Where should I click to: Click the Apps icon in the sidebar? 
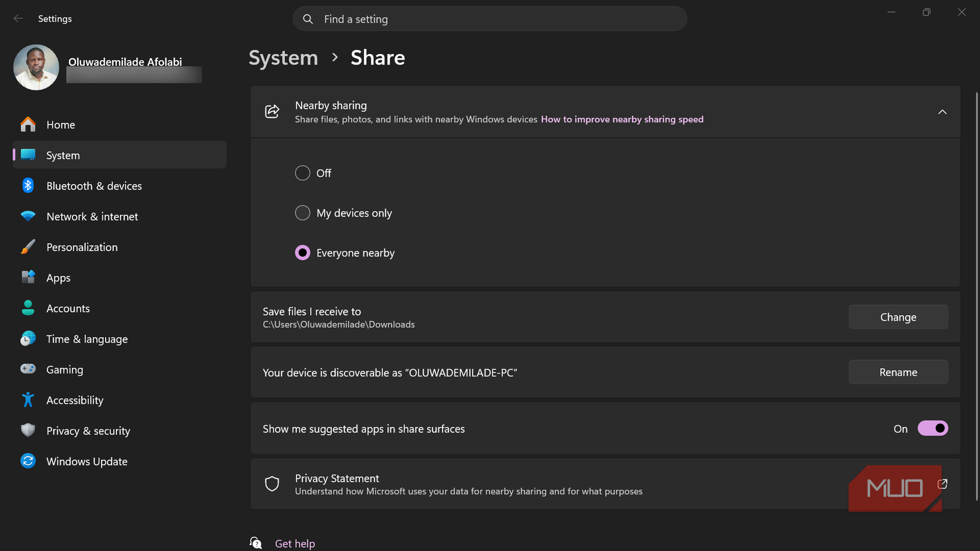[28, 277]
